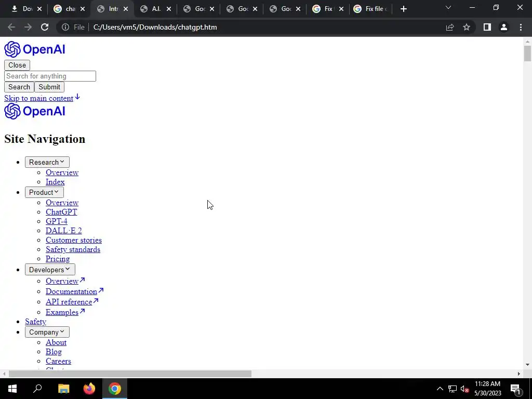Open the API reference link
This screenshot has height=399, width=532.
click(x=69, y=302)
